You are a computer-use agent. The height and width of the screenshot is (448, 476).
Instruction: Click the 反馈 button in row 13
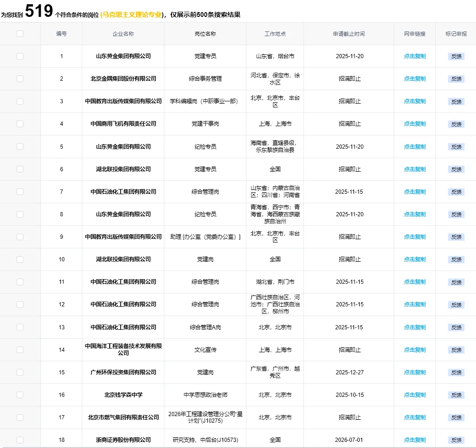click(x=456, y=327)
